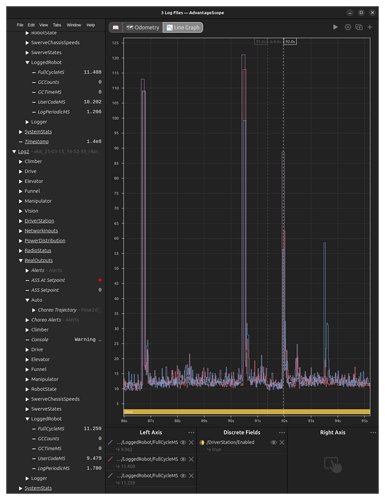Remove the blue FullCycleMS field showing 9.962
385x500 pixels.
(191, 442)
